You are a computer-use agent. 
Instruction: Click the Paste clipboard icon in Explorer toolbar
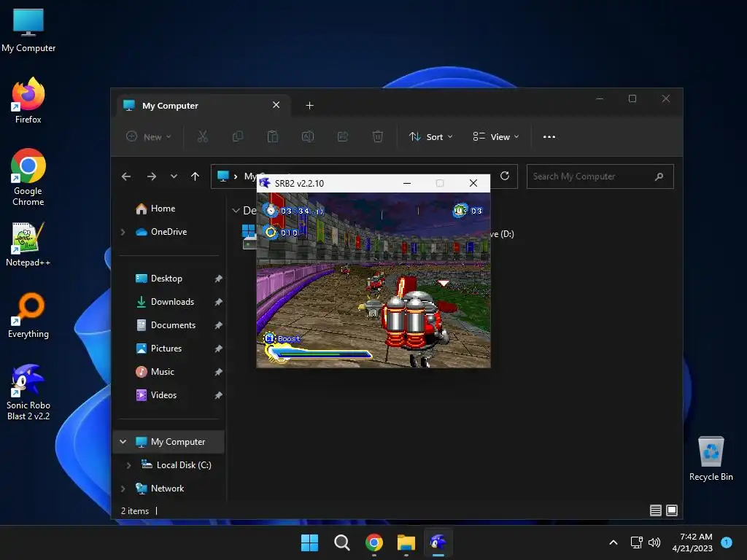pyautogui.click(x=273, y=136)
